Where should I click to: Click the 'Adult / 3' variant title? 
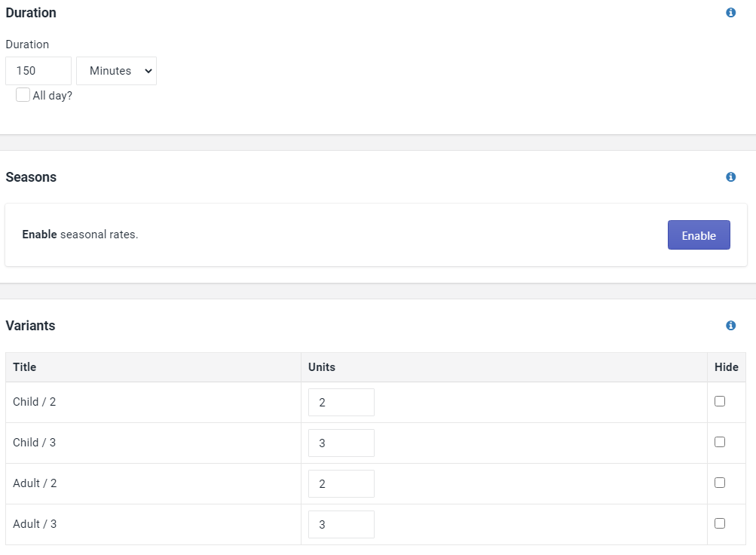coord(35,523)
